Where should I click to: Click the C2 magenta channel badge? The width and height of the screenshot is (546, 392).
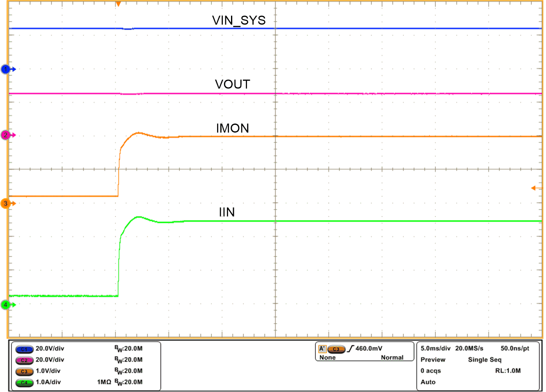pyautogui.click(x=24, y=360)
